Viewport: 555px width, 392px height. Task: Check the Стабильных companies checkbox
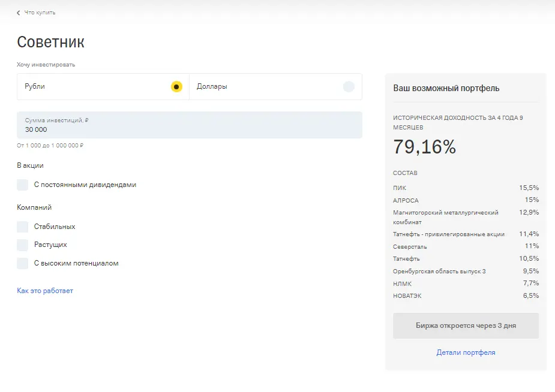click(x=22, y=227)
